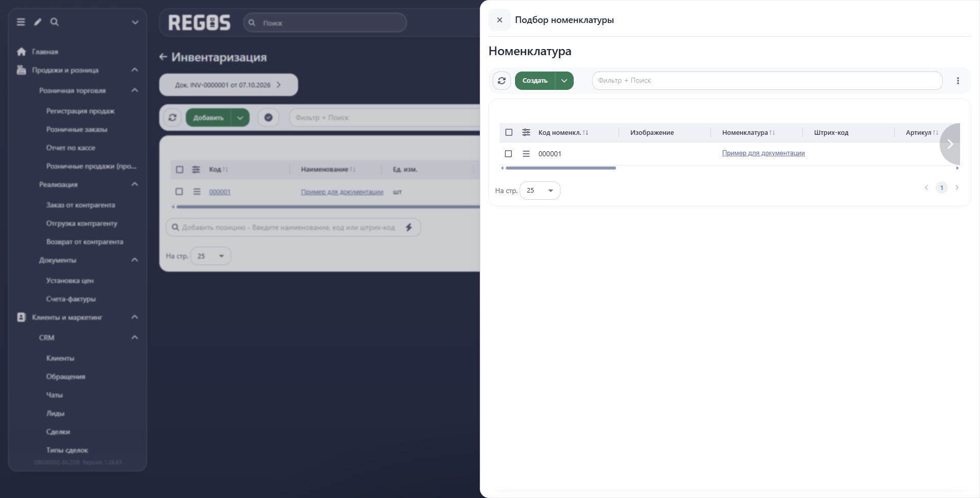The width and height of the screenshot is (980, 498).
Task: Open Клиенты under CRM
Action: point(60,358)
